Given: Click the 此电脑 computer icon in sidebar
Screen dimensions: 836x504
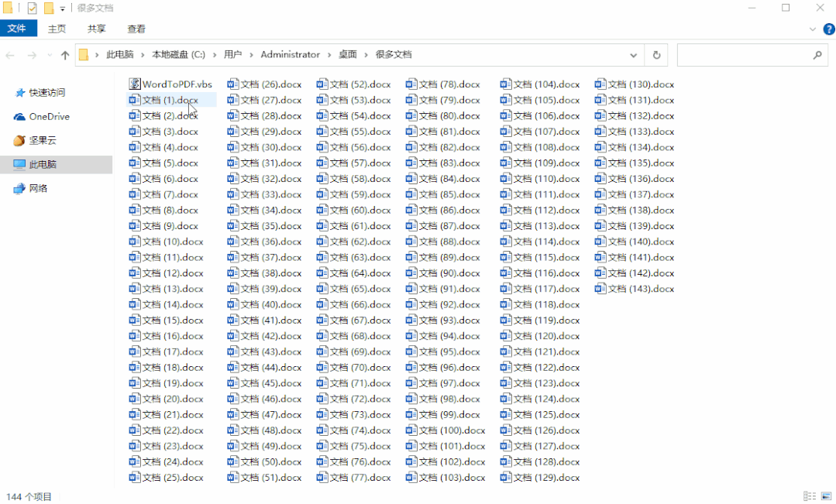Looking at the screenshot, I should [x=19, y=164].
